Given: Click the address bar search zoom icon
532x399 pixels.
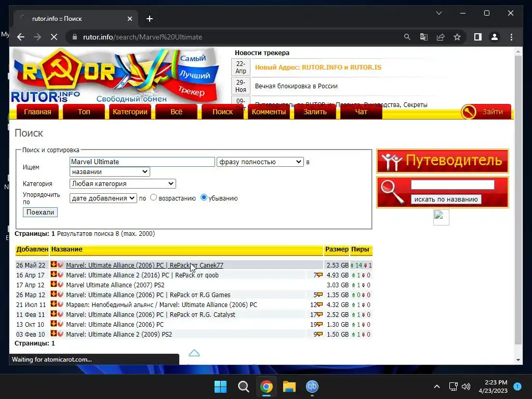Looking at the screenshot, I should [407, 37].
